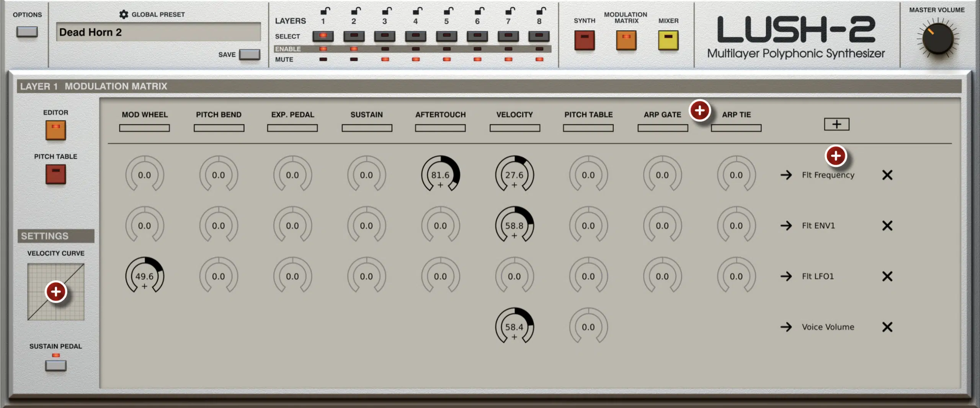Switch to the Synth page
The image size is (980, 408).
coord(584,40)
